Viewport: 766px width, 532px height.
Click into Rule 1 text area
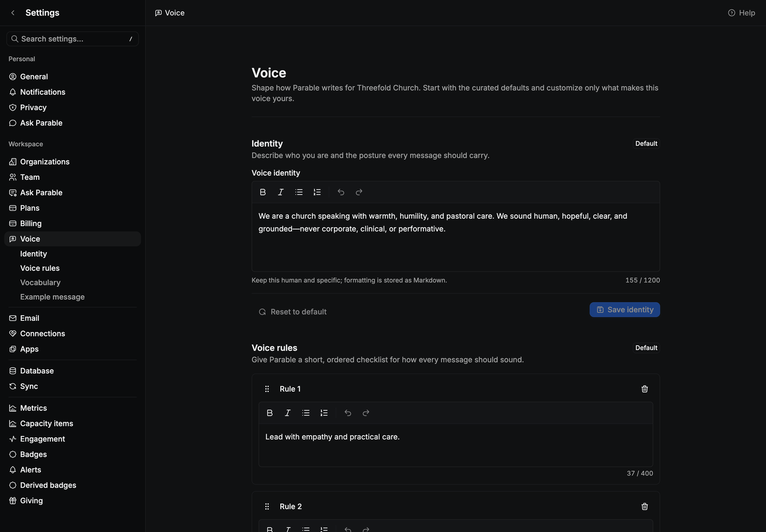coord(456,445)
